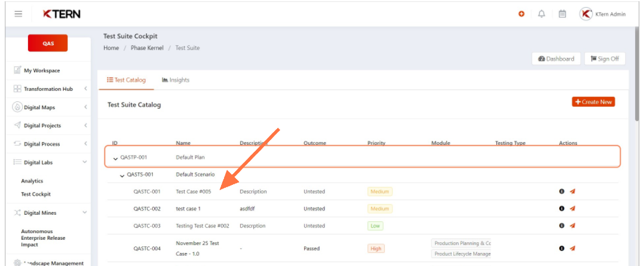Click the asdfdf description cell
Screen dimensions: 644x266
click(248, 209)
